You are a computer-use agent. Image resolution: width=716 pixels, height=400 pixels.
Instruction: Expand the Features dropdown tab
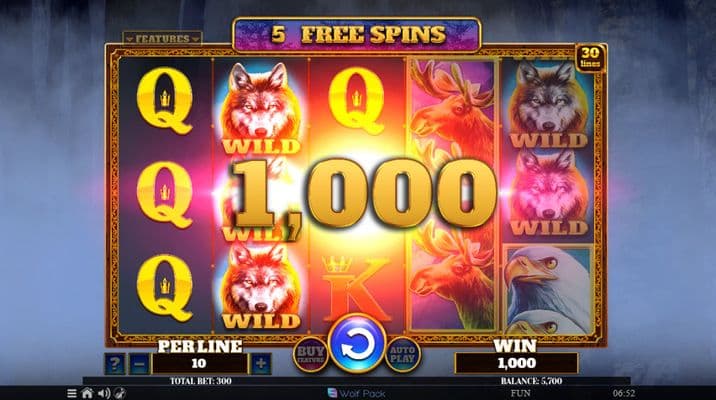coord(163,38)
